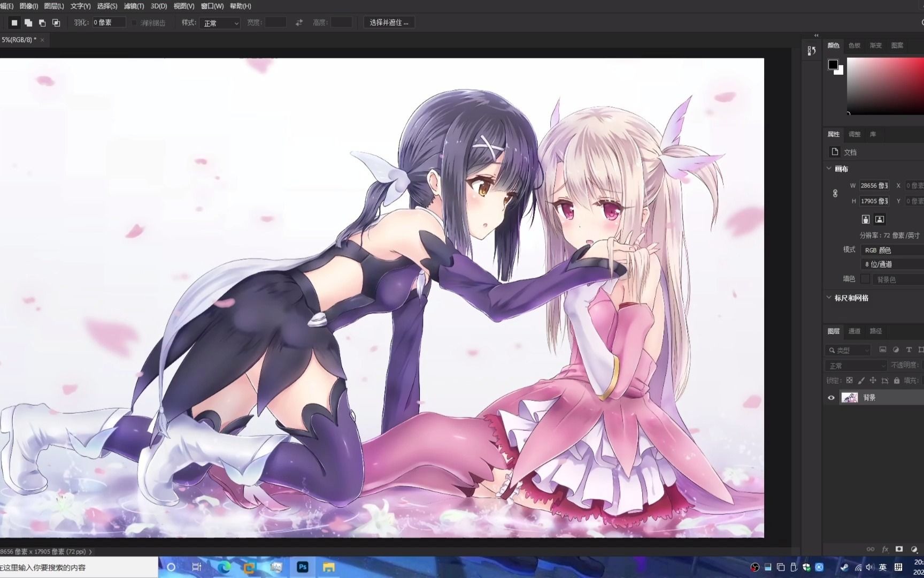The image size is (924, 578).
Task: Collapse the panels with double-arrow
Action: tap(816, 35)
